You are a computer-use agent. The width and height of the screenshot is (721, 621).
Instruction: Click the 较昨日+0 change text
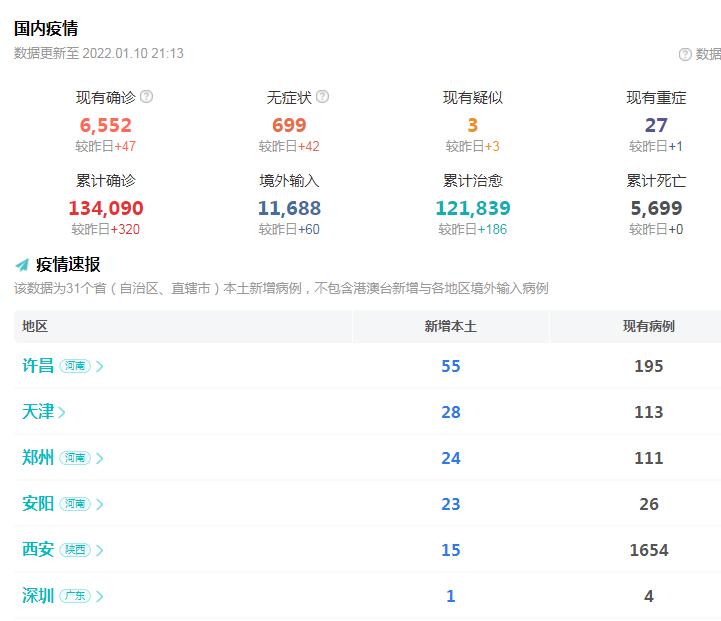656,229
